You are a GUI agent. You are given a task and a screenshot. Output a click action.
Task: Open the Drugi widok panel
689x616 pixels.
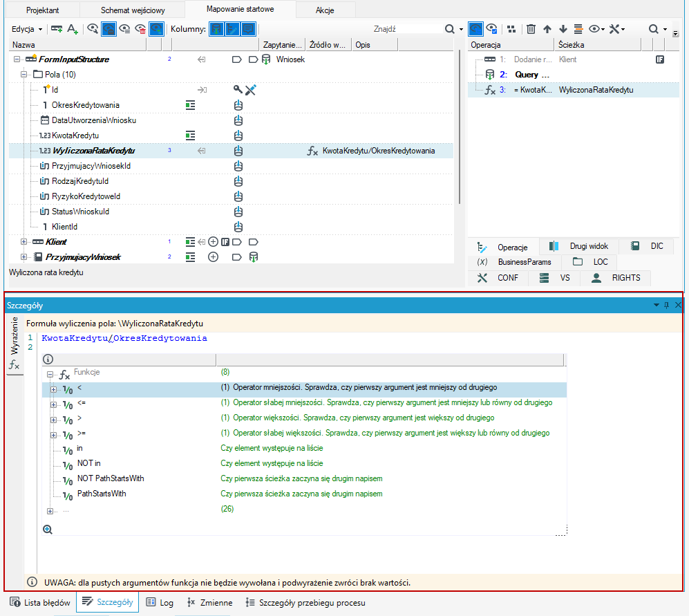(578, 246)
